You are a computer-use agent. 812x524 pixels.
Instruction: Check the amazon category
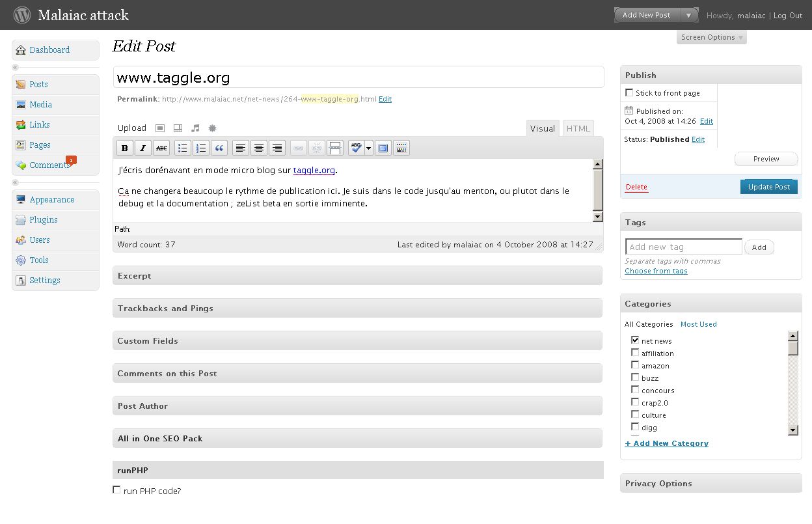click(635, 365)
